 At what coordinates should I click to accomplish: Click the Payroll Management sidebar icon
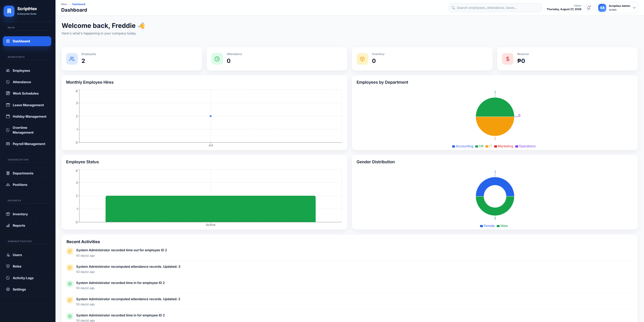pos(8,144)
